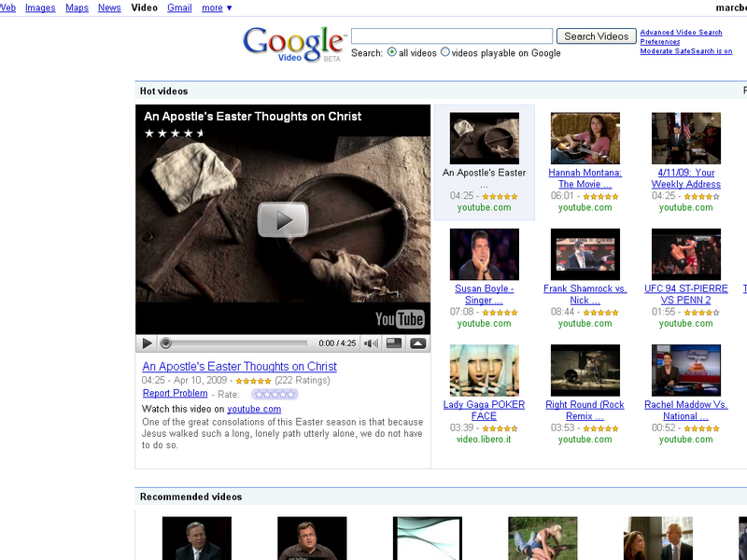Open the Rachel Maddow Vs. National thumbnail
Image resolution: width=747 pixels, height=560 pixels.
[x=686, y=371]
